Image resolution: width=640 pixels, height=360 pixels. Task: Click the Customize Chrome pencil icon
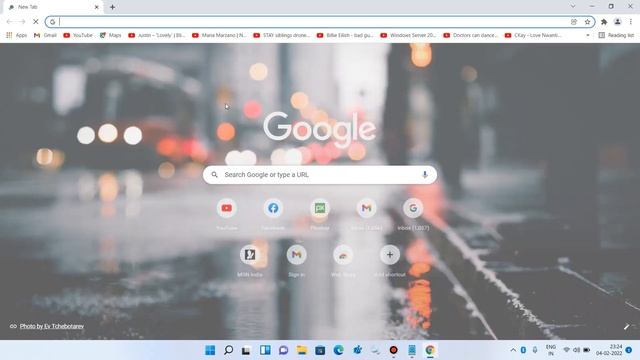click(x=627, y=327)
